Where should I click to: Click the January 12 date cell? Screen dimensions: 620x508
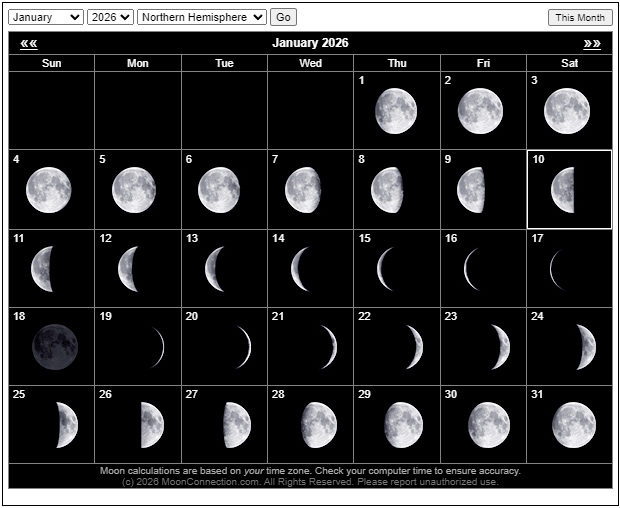[138, 268]
